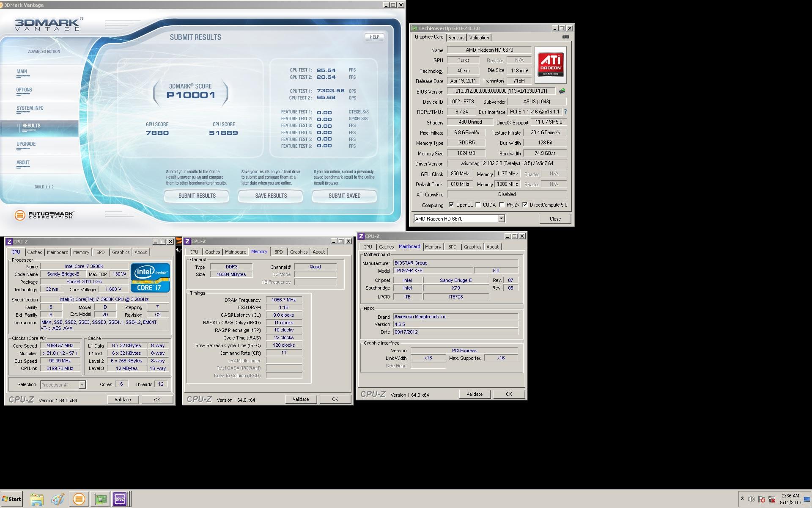This screenshot has height=508, width=812.
Task: Click the DRAM Frequency value 1066.7 MHz
Action: coord(284,300)
